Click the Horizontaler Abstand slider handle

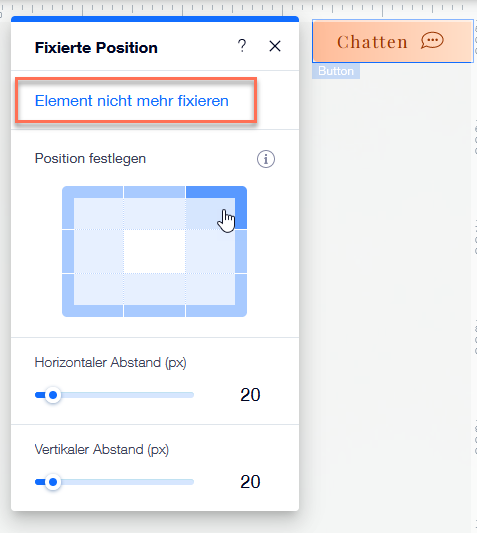pos(53,395)
